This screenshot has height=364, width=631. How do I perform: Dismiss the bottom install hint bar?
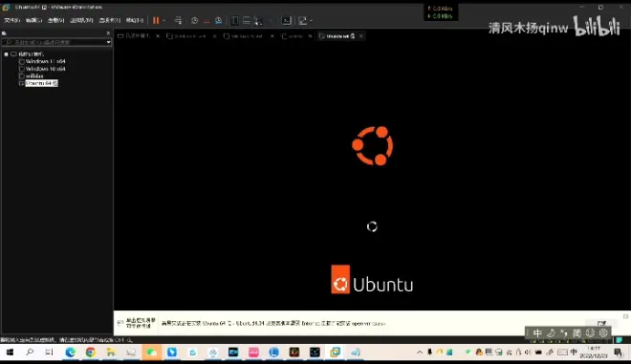(625, 316)
